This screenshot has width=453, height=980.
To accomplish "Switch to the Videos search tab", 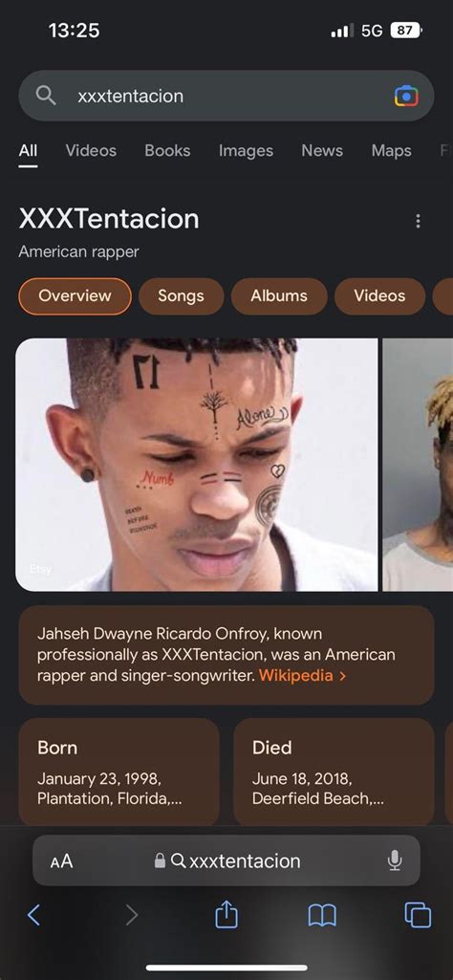I will click(x=91, y=151).
